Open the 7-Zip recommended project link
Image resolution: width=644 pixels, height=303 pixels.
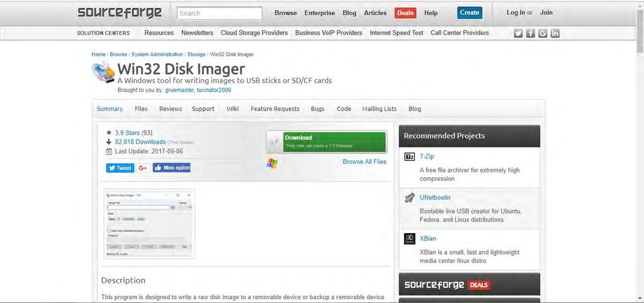coord(427,157)
